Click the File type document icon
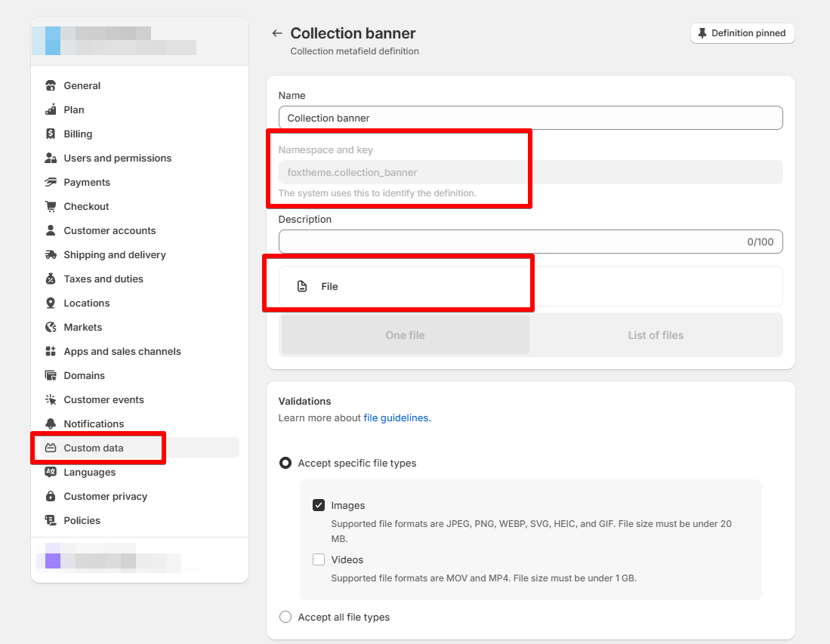 tap(302, 286)
